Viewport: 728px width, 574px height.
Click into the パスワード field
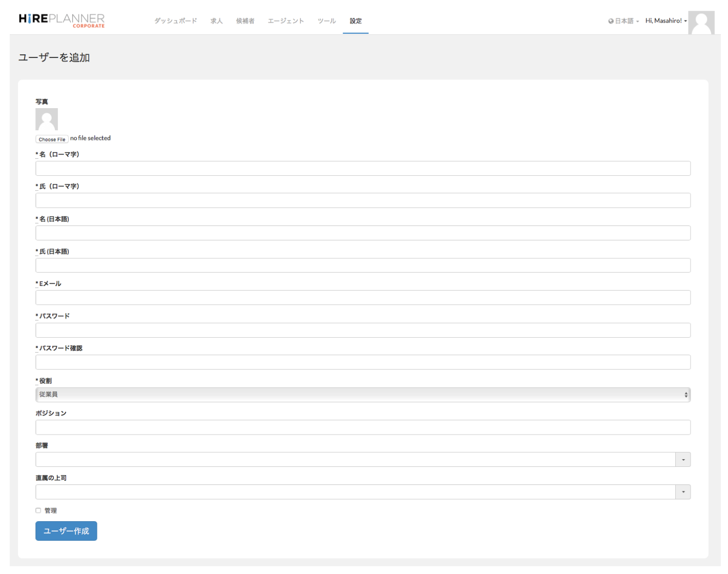tap(362, 330)
